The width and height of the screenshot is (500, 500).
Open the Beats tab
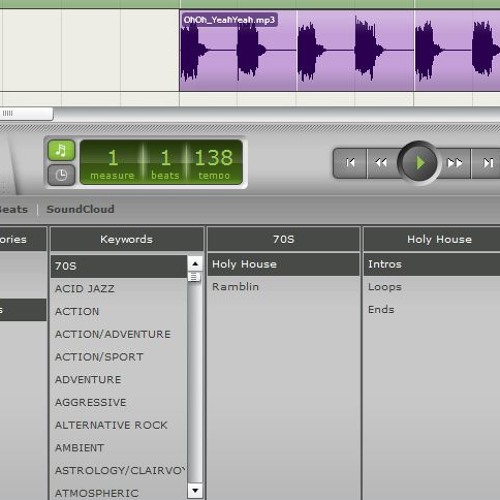coord(14,209)
